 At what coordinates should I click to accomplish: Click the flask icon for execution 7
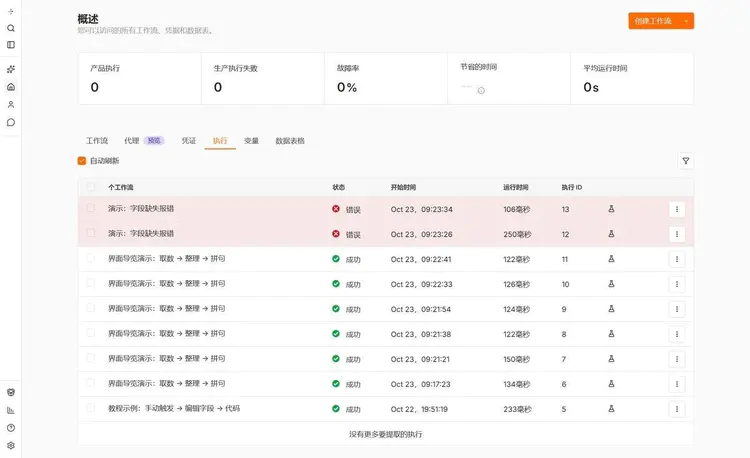(x=611, y=359)
